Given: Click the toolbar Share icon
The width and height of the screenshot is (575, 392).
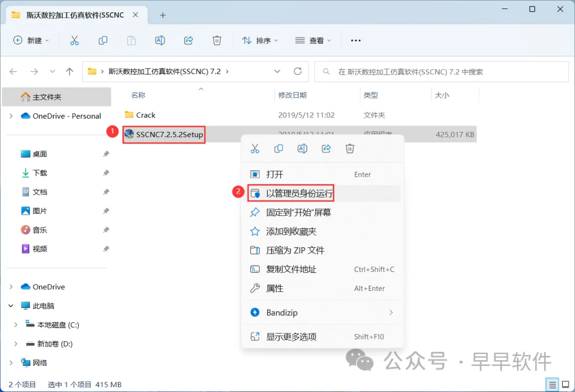Looking at the screenshot, I should pyautogui.click(x=188, y=40).
